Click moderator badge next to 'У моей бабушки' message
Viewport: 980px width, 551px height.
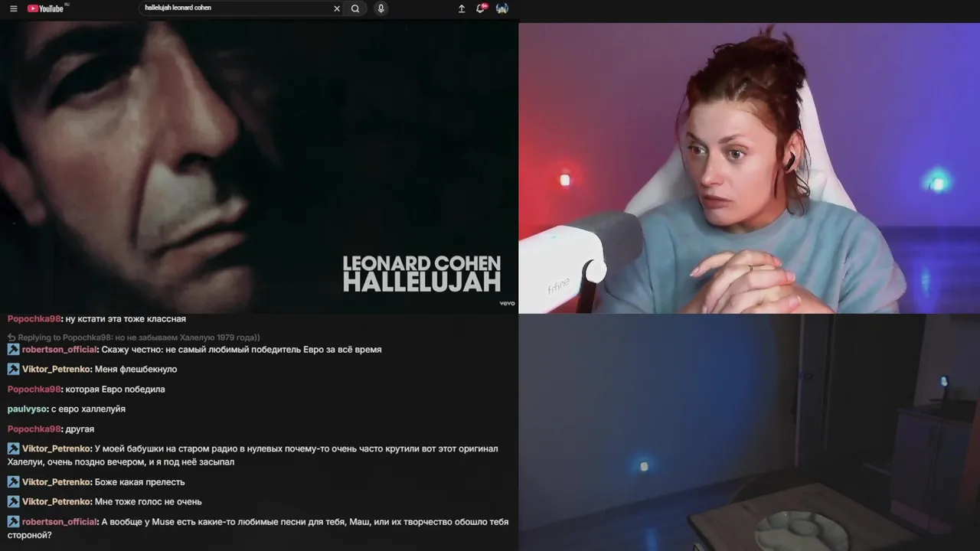tap(13, 448)
